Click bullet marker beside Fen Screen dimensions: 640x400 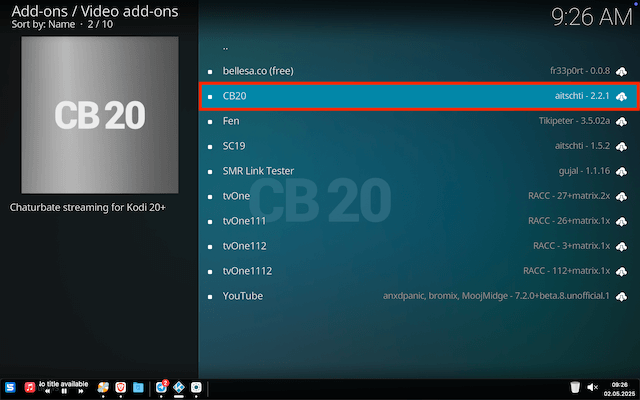tap(210, 122)
